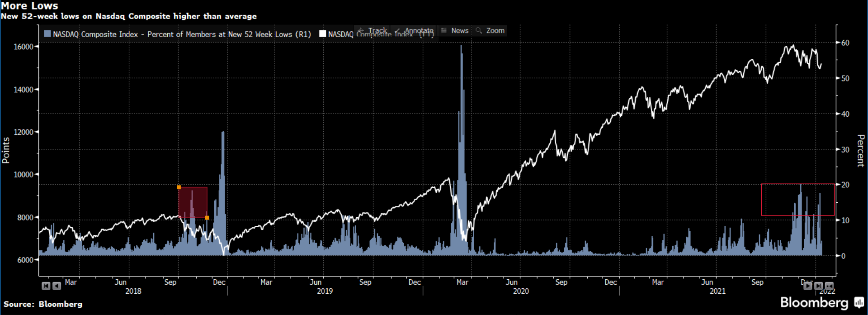Click the white NASDAQ Composite Index legend swatch
Viewport: 868px width, 315px height.
coord(322,34)
